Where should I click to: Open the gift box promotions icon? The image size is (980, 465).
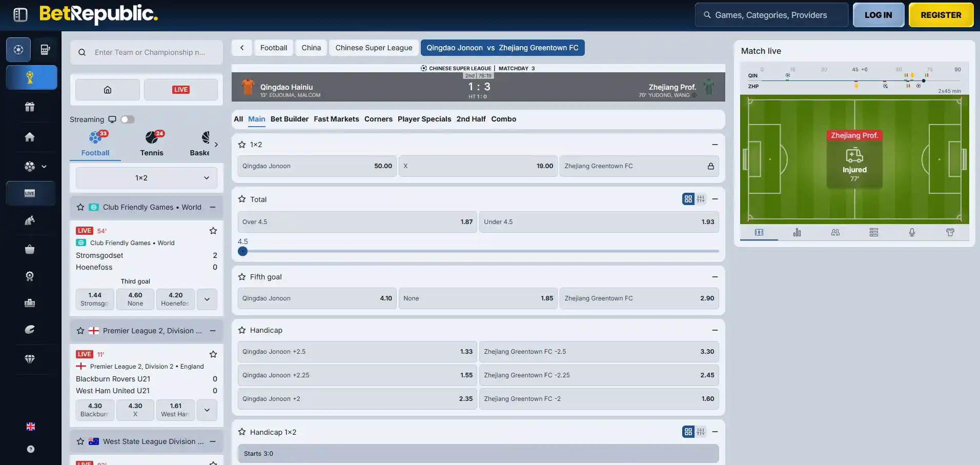tap(30, 107)
